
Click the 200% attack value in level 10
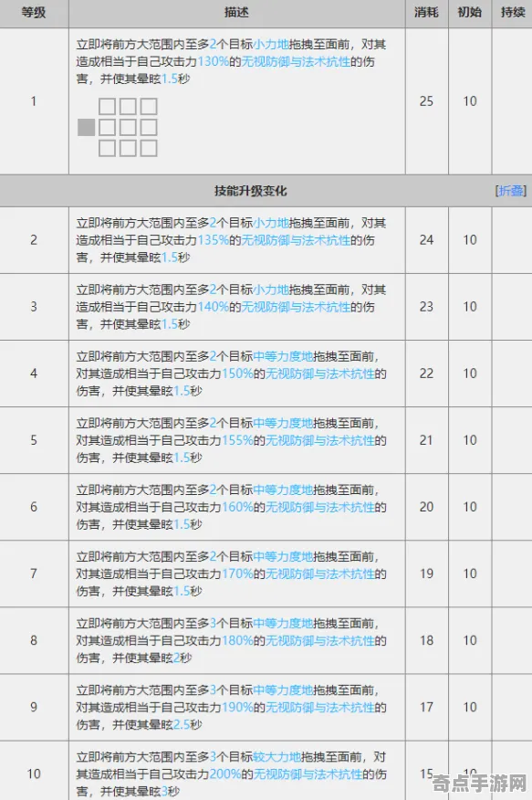[x=225, y=774]
